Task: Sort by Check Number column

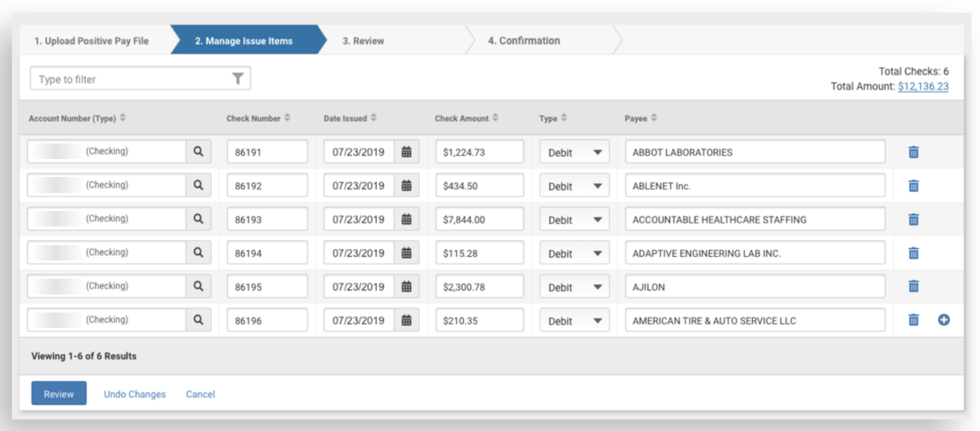Action: [x=287, y=118]
